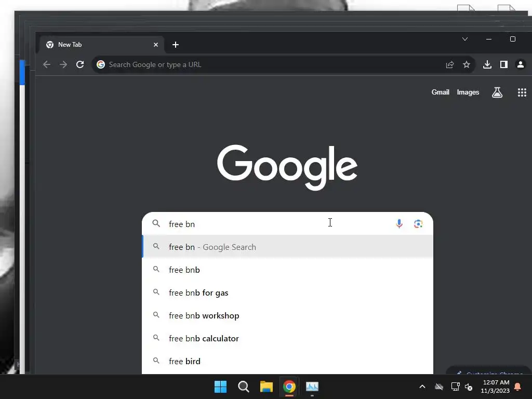Image resolution: width=532 pixels, height=399 pixels.
Task: Close the New Tab tab
Action: (x=156, y=45)
